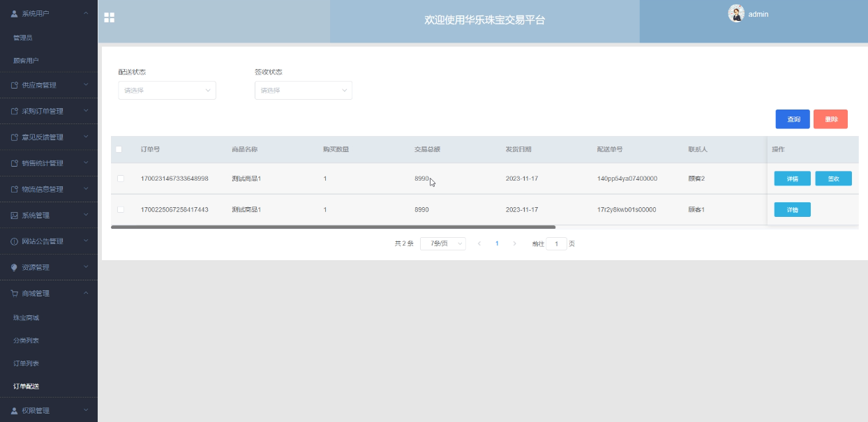Click the admin avatar picture
868x422 pixels.
tap(736, 13)
